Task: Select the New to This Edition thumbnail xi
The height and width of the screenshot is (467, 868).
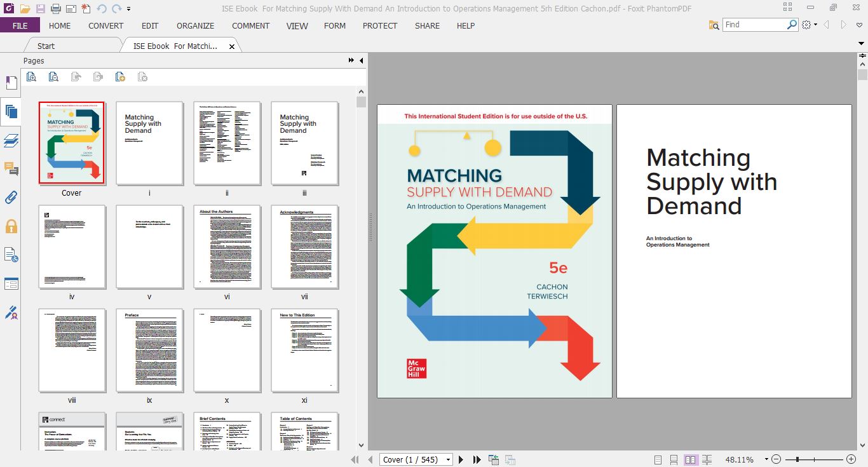Action: tap(304, 351)
